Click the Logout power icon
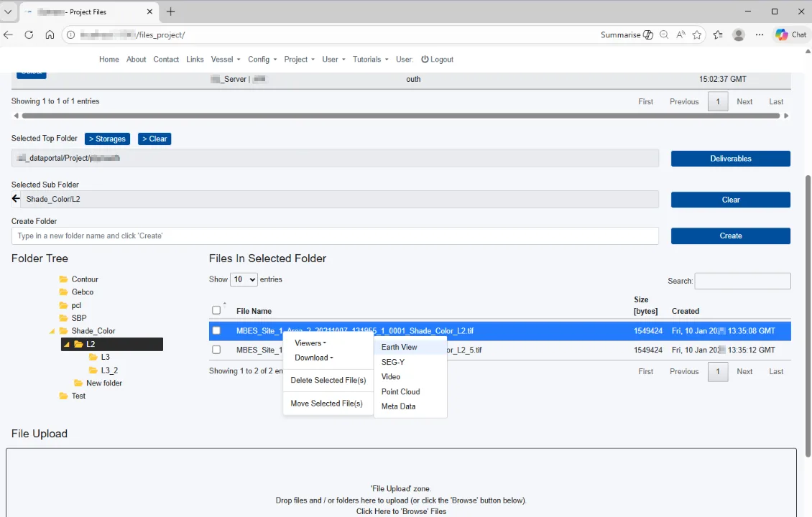Viewport: 812px width, 517px height. coord(425,60)
